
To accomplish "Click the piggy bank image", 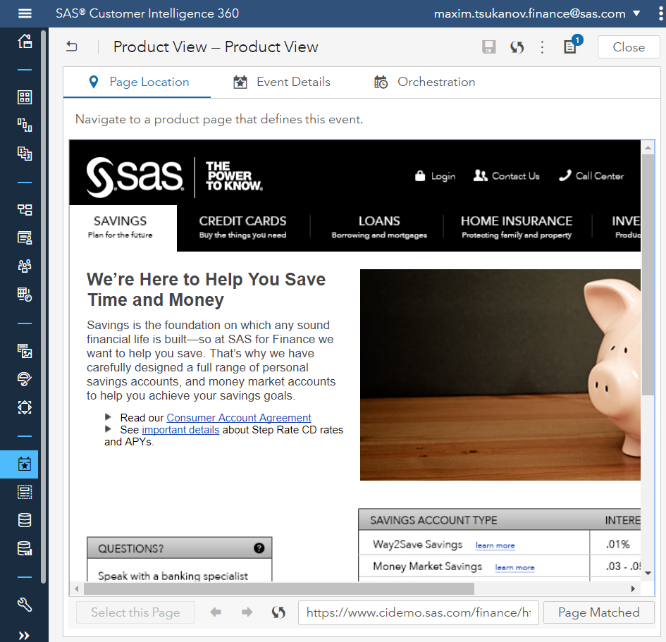I will 500,375.
